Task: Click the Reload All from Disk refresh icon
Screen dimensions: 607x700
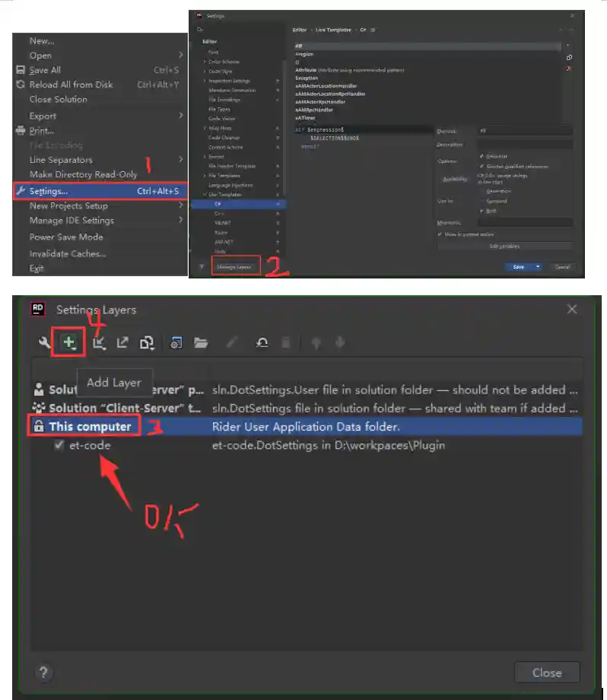Action: pos(21,84)
